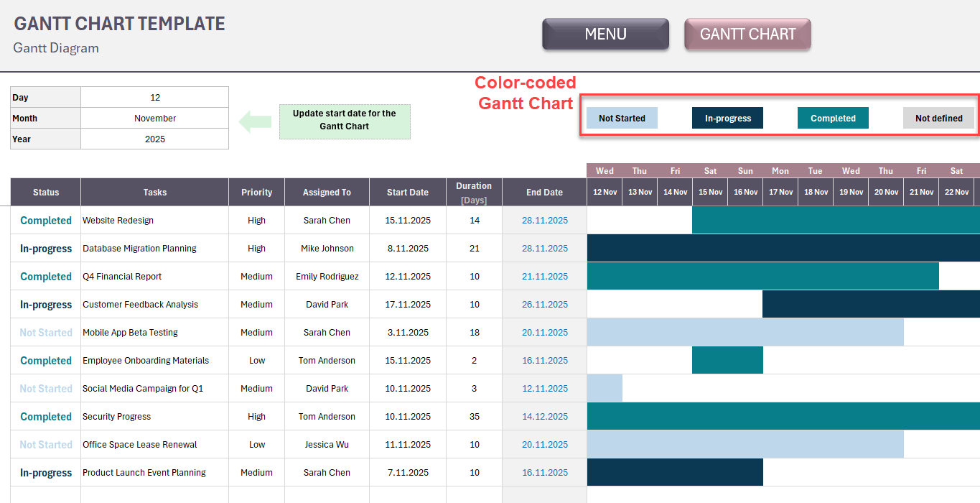Select the In-progress legend swatch
The width and height of the screenshot is (980, 503).
pyautogui.click(x=727, y=119)
